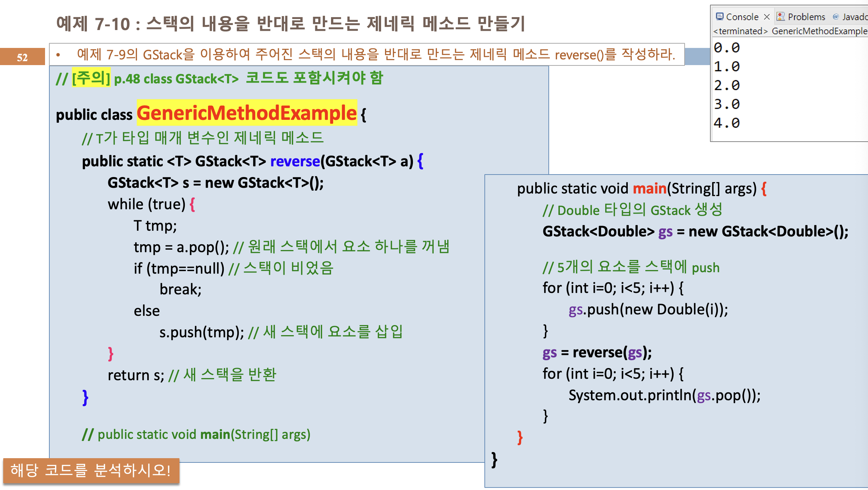
Task: Close the Console tab
Action: click(766, 17)
